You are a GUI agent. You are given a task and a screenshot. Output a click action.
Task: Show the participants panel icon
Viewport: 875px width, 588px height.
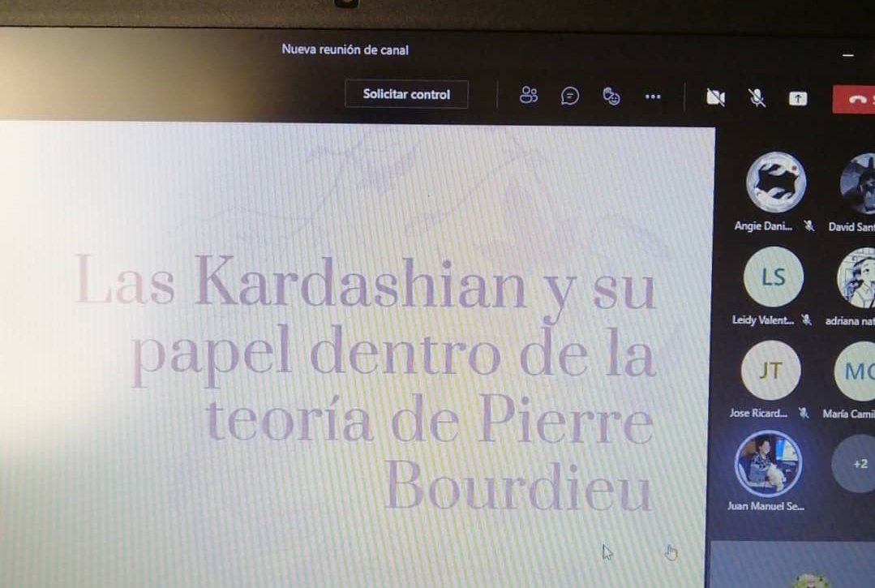click(528, 96)
